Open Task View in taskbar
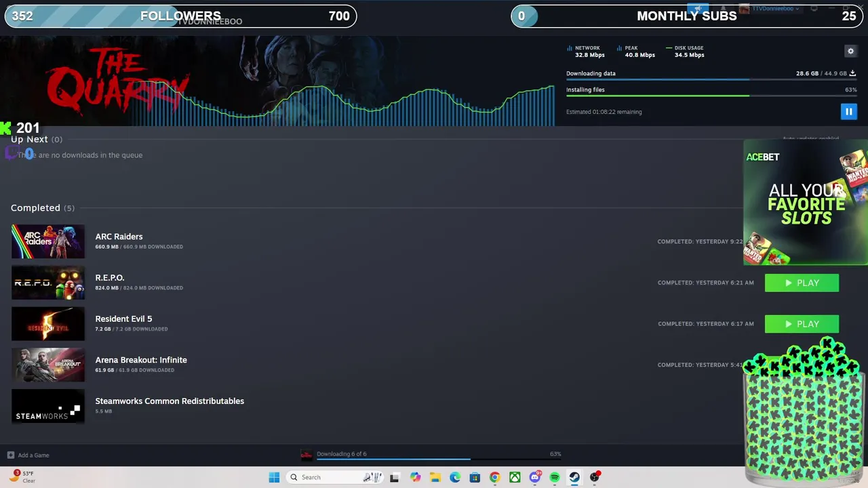 pos(395,477)
